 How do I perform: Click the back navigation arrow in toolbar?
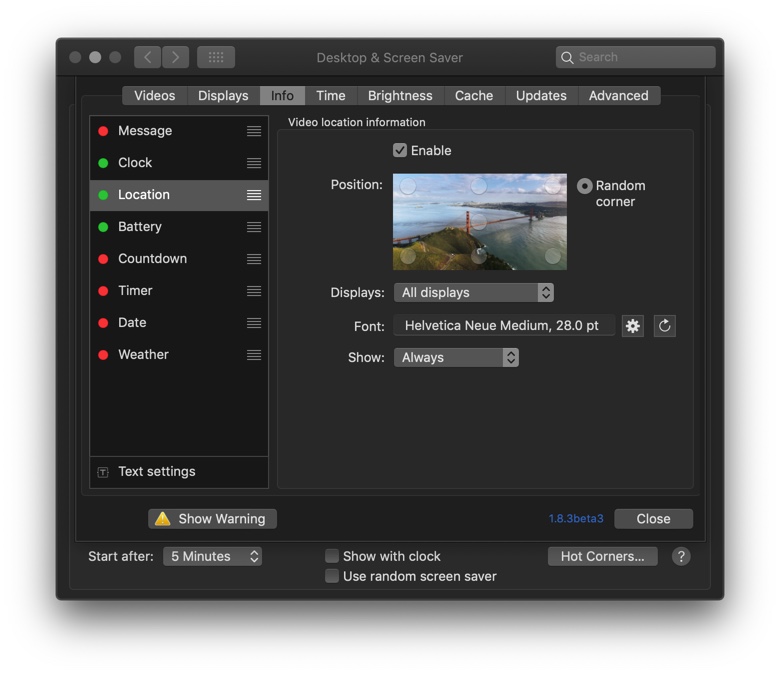pos(148,57)
